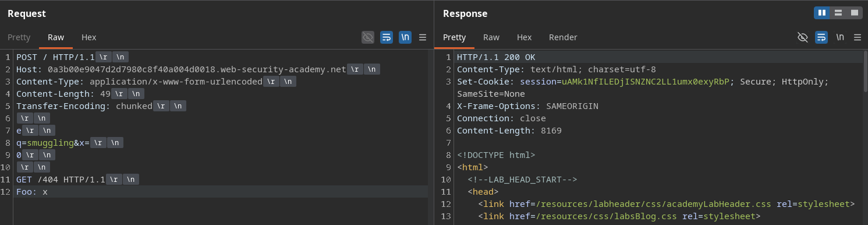Open the Response Render tab

click(563, 37)
